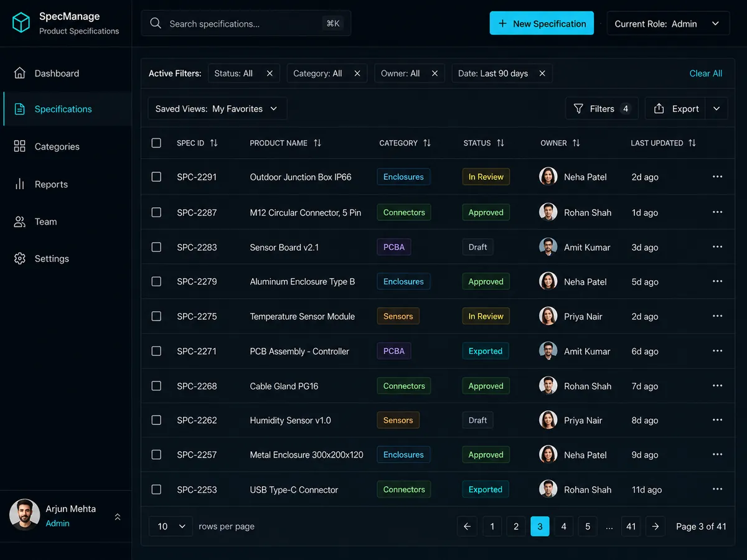
Task: Open Dashboard in the sidebar
Action: click(65, 73)
